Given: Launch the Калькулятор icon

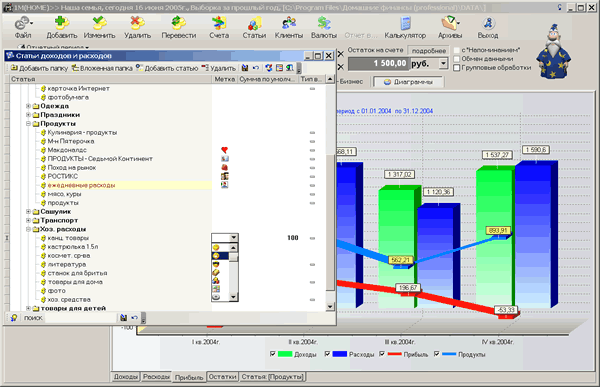Looking at the screenshot, I should click(x=405, y=23).
